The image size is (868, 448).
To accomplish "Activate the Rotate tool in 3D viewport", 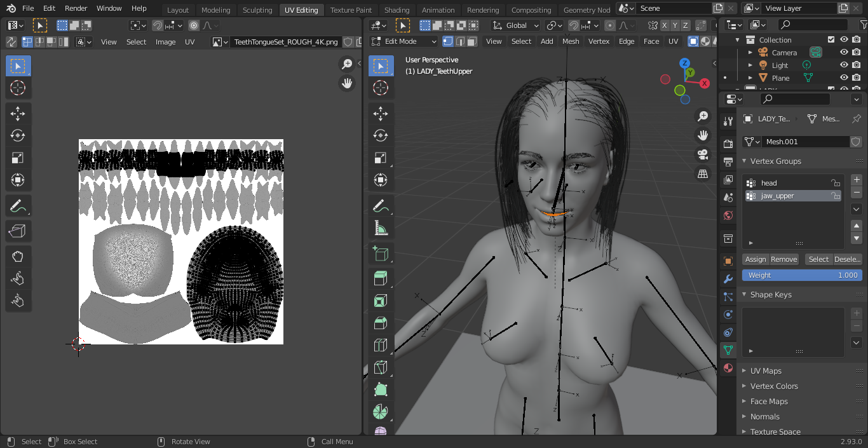I will (x=381, y=135).
